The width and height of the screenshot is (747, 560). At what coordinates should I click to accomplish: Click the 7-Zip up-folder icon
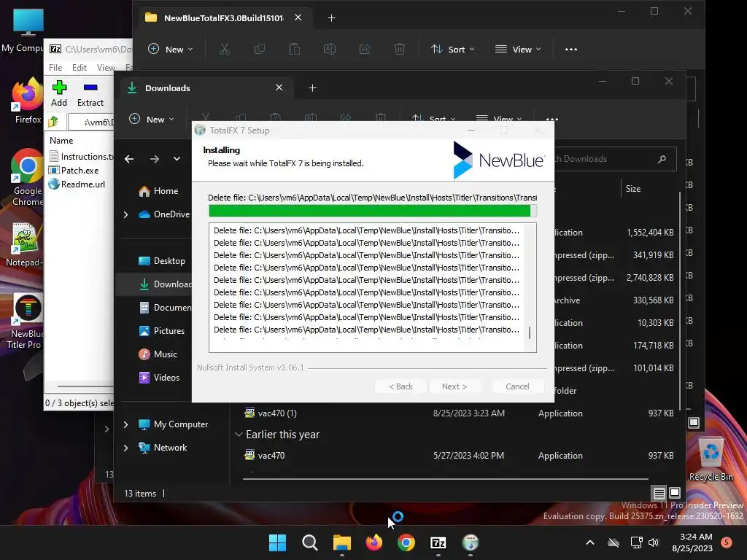tap(53, 122)
